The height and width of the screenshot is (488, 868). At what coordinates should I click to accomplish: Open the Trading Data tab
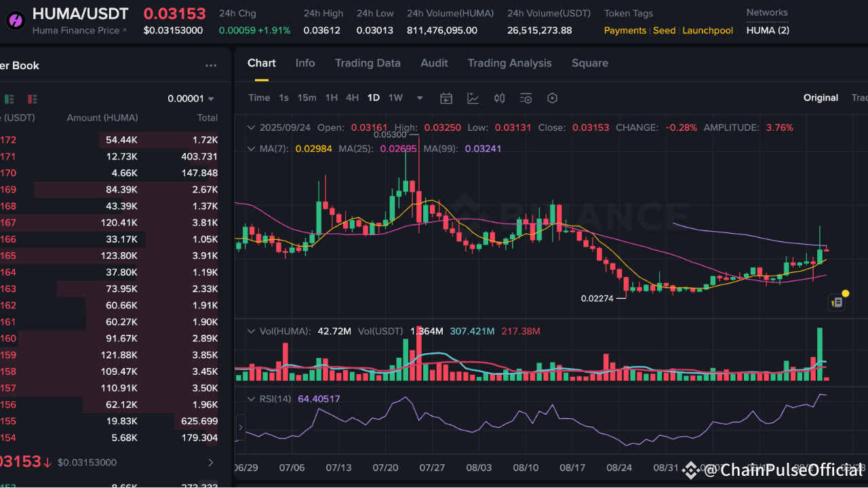[x=368, y=63]
